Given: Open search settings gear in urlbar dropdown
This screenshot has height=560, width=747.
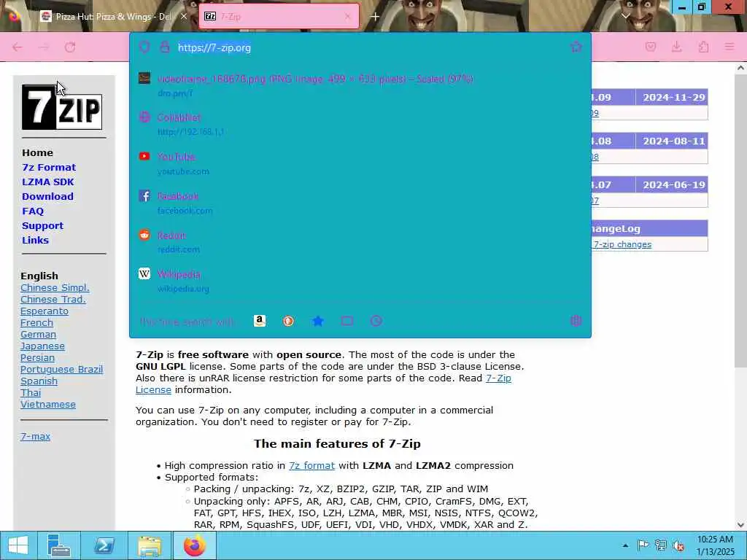Looking at the screenshot, I should (x=576, y=321).
